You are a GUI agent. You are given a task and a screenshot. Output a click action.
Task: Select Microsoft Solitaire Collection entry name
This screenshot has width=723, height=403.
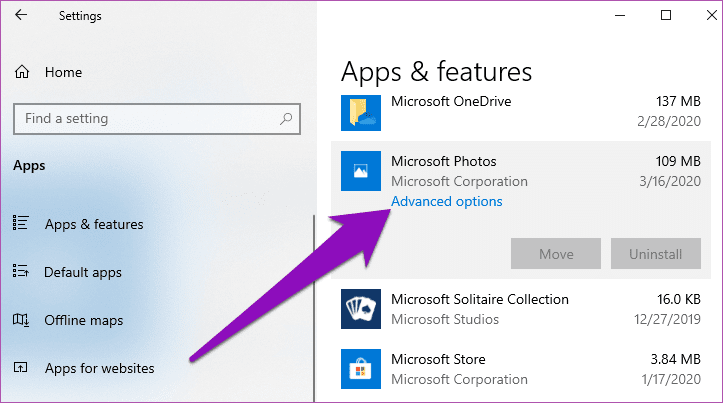point(480,299)
